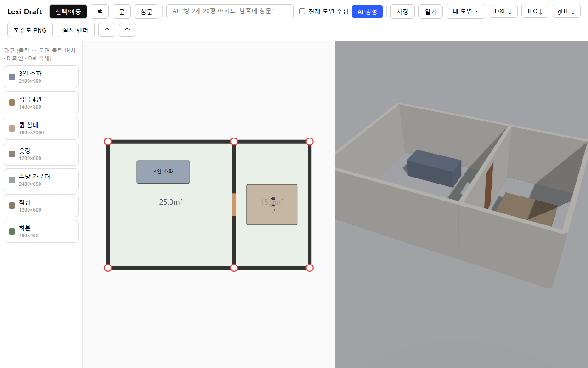Pick the 식탁 4인 furniture item
Screen dimensions: 588x368
pos(41,103)
